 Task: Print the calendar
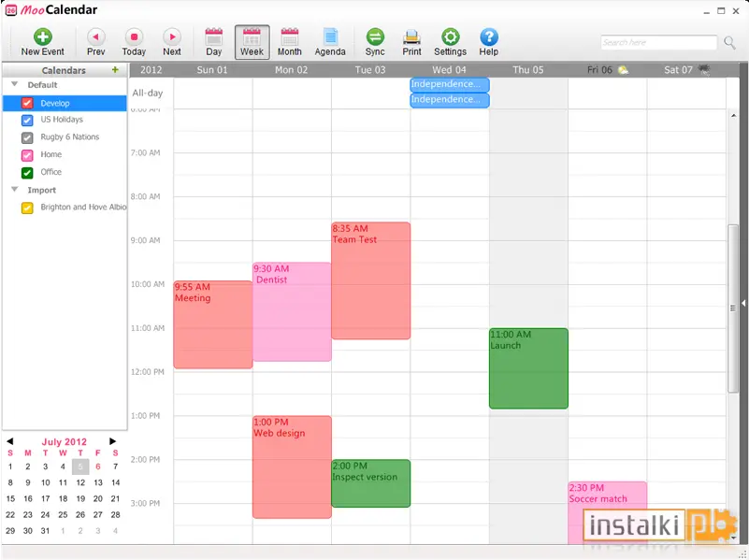(411, 42)
